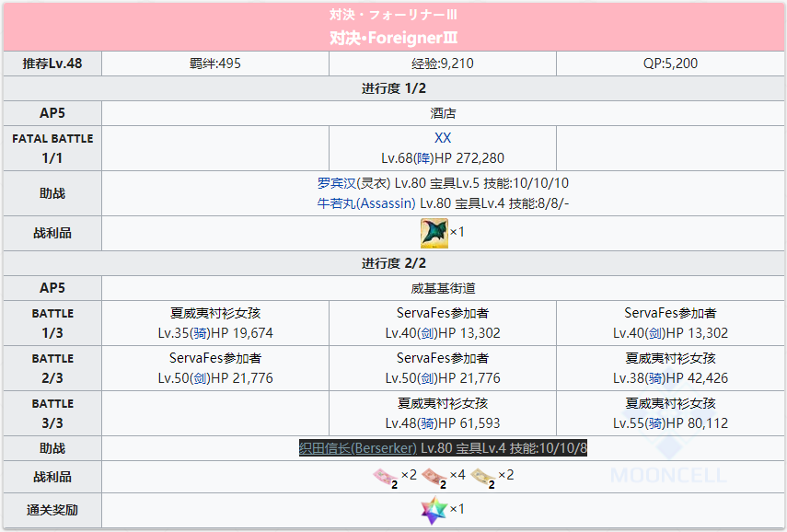
Task: Click 剑 class link in BATTLE 2/3 middle cell
Action: (428, 378)
